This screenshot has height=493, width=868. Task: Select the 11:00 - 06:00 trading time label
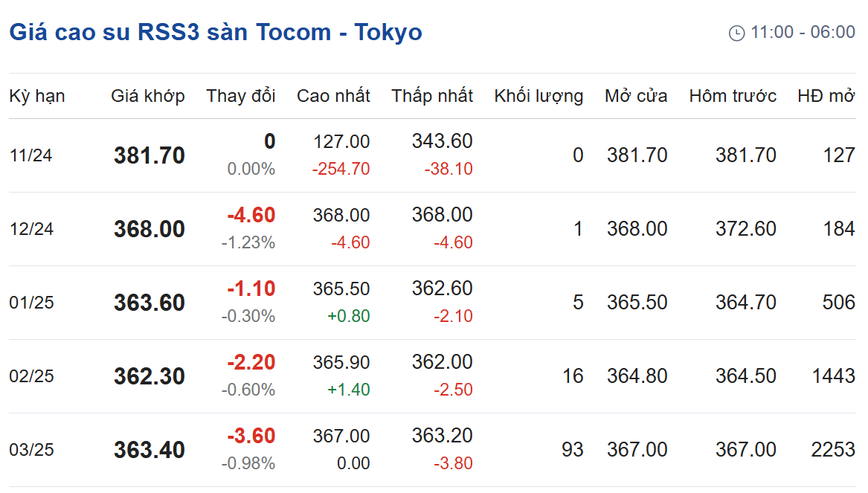pyautogui.click(x=803, y=32)
